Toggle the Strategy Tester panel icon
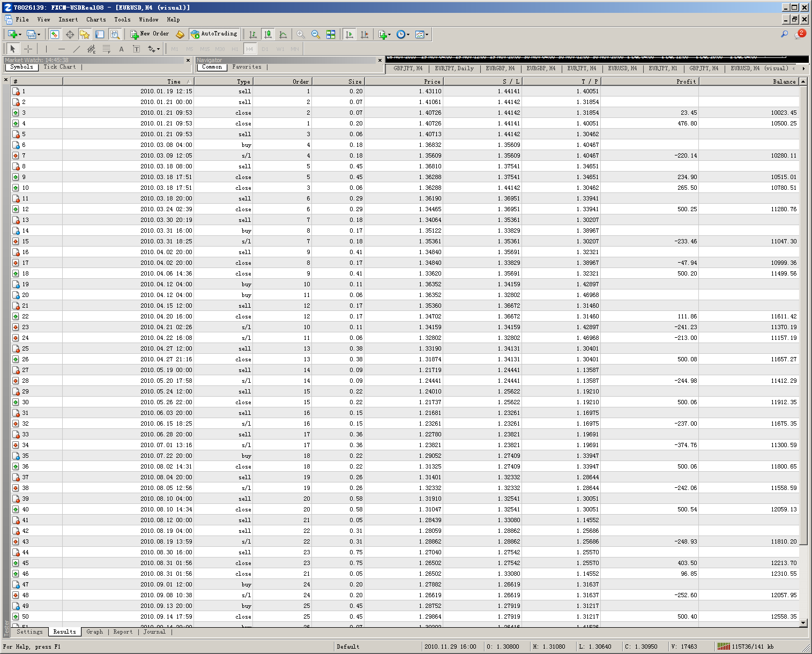The width and height of the screenshot is (812, 654). tap(115, 34)
